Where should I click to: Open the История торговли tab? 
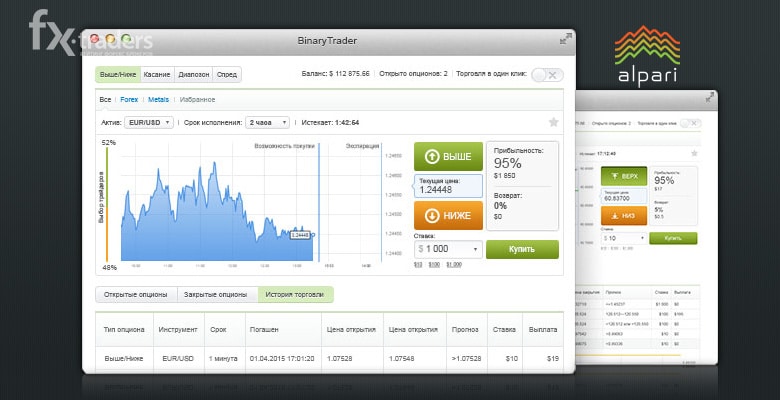[x=295, y=295]
